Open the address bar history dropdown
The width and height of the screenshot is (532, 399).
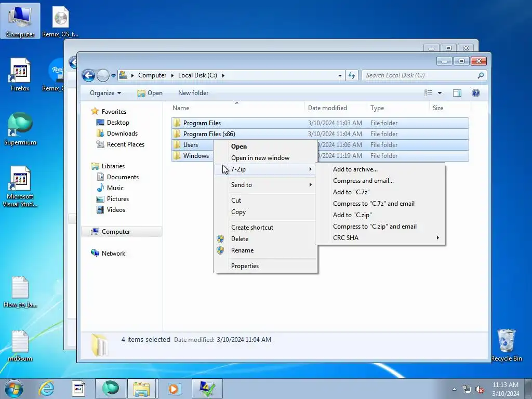[x=340, y=76]
